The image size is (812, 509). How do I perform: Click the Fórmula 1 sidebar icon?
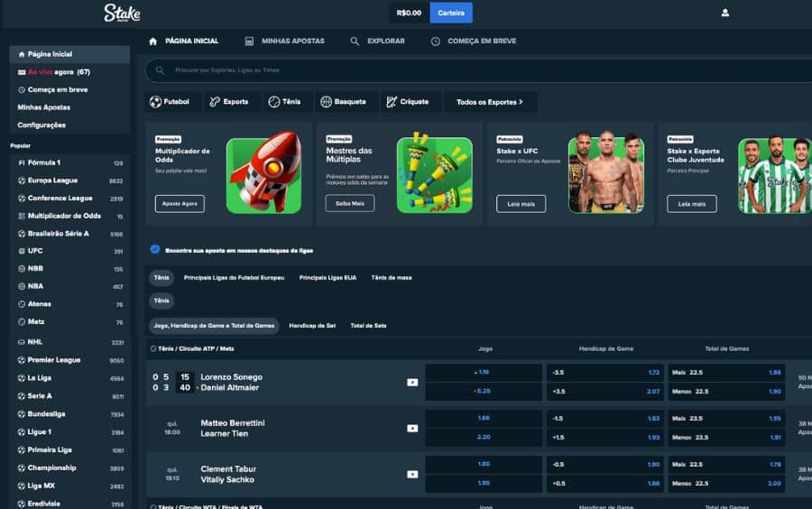22,162
